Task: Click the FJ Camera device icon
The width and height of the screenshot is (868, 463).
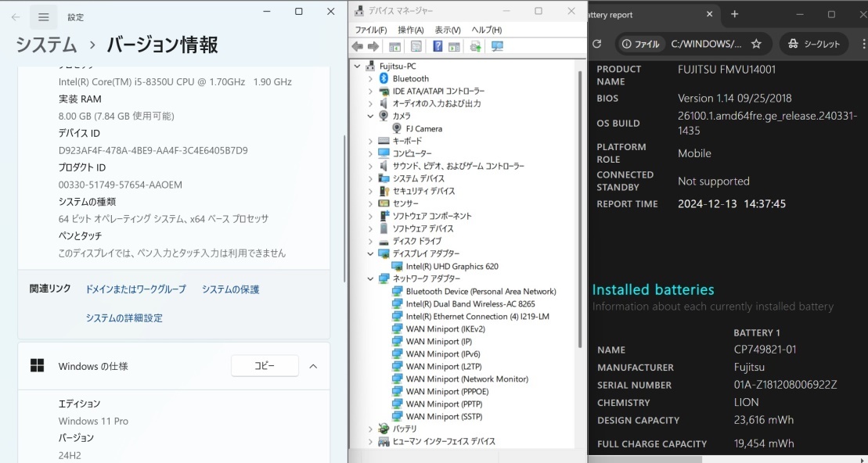Action: (397, 128)
